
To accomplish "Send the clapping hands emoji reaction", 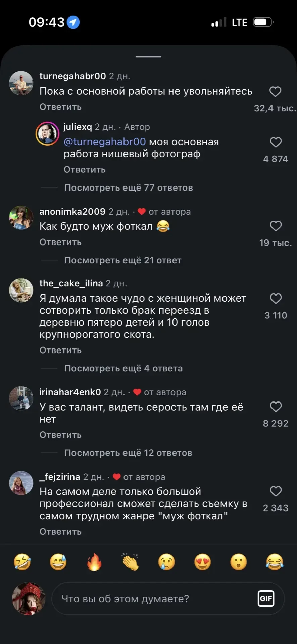I will coord(131,562).
